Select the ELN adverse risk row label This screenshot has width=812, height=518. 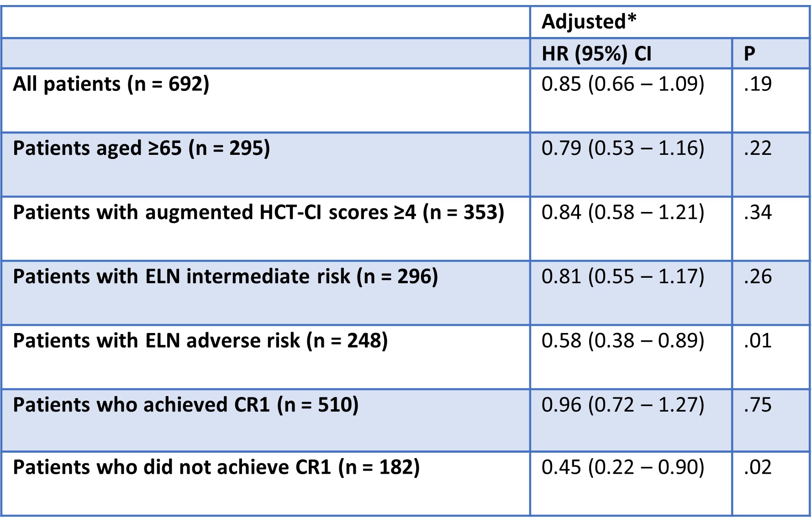click(x=200, y=341)
